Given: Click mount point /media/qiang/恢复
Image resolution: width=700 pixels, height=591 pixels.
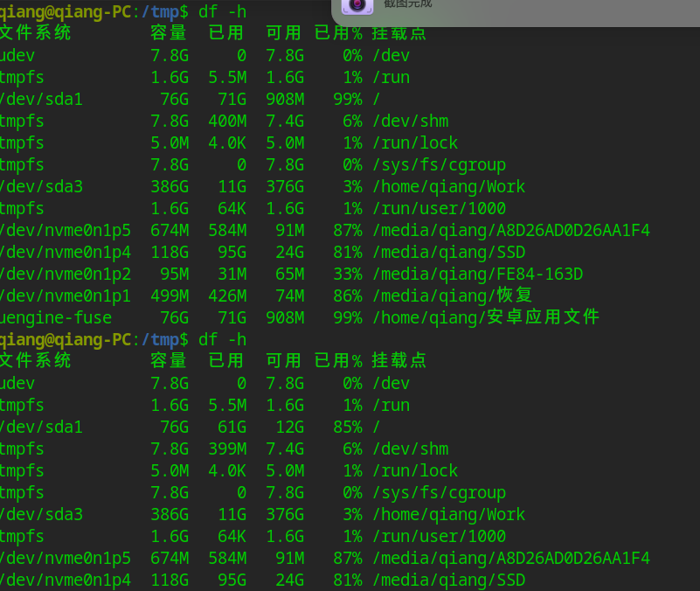Looking at the screenshot, I should (x=453, y=295).
